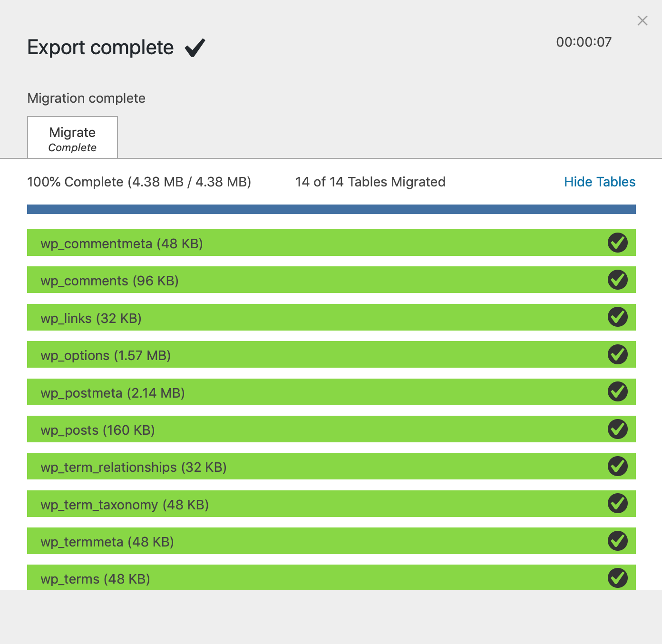Click the Export complete checkmark in the header
Image resolution: width=662 pixels, height=644 pixels.
pos(195,48)
